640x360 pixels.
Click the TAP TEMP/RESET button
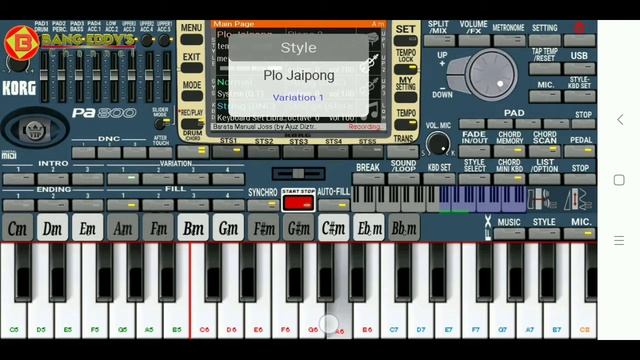pos(544,69)
